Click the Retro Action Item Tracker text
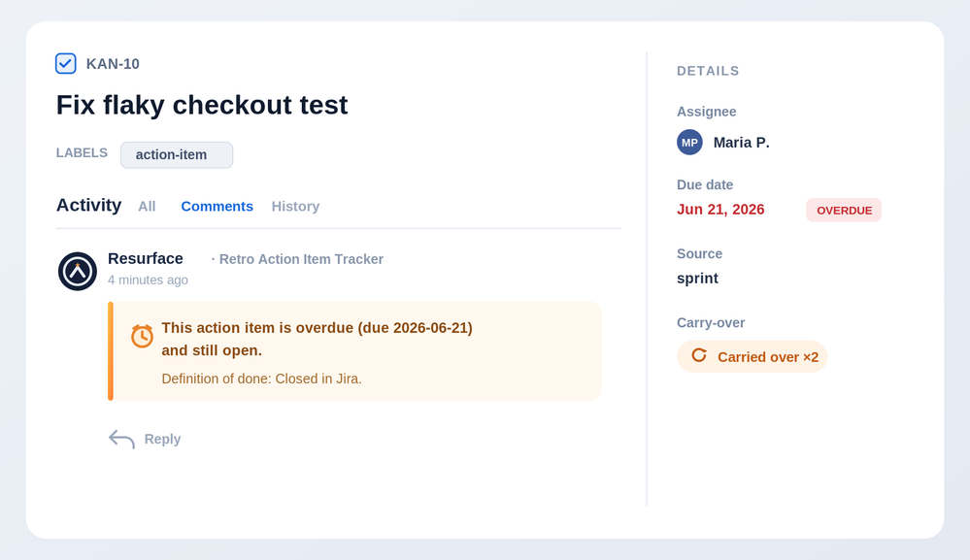Screen dimensions: 970x560 coord(301,259)
